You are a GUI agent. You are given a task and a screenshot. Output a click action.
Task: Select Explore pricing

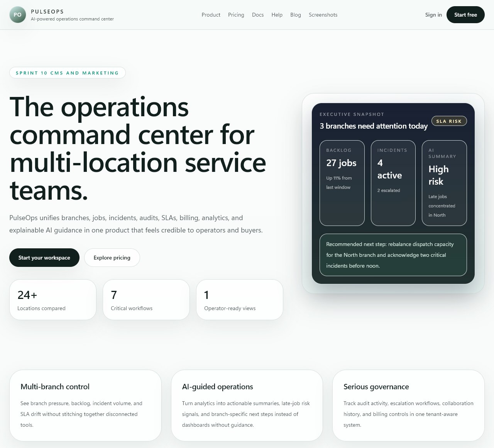coord(112,258)
